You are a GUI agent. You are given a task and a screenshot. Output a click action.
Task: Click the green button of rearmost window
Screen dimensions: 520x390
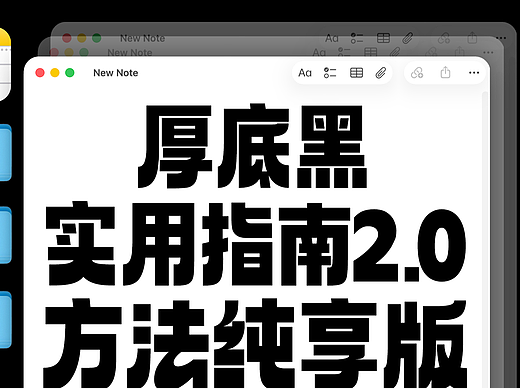coord(97,38)
